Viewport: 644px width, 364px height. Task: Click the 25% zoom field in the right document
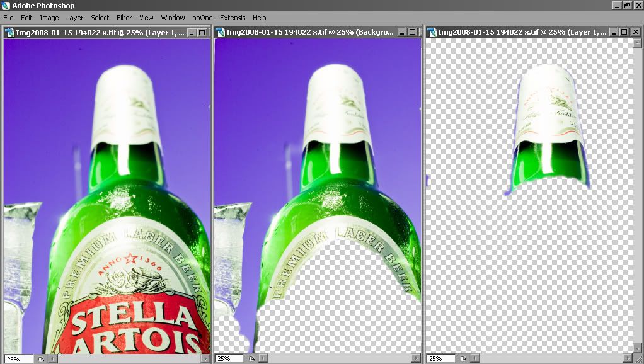(440, 359)
